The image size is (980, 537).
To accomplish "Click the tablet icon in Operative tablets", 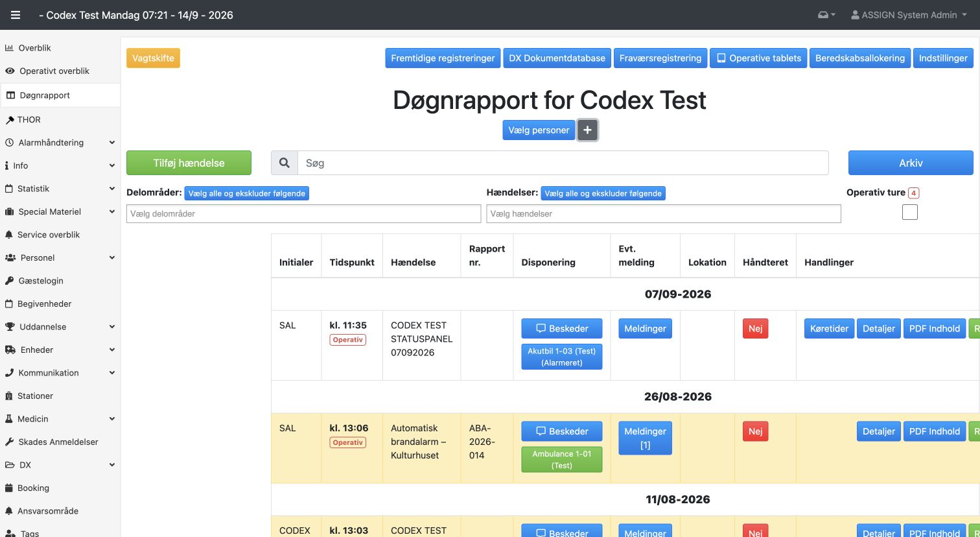I will point(721,58).
